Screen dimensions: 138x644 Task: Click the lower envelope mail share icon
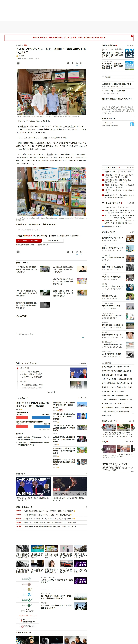pos(68,252)
